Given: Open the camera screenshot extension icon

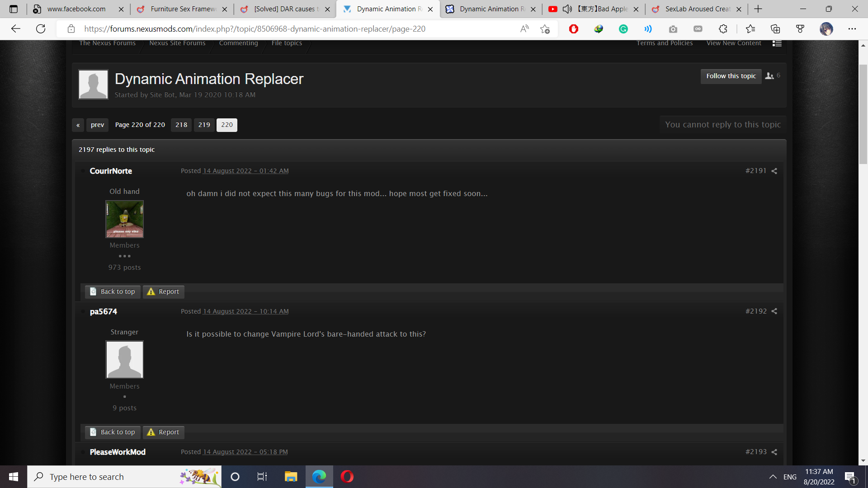Looking at the screenshot, I should coord(673,29).
